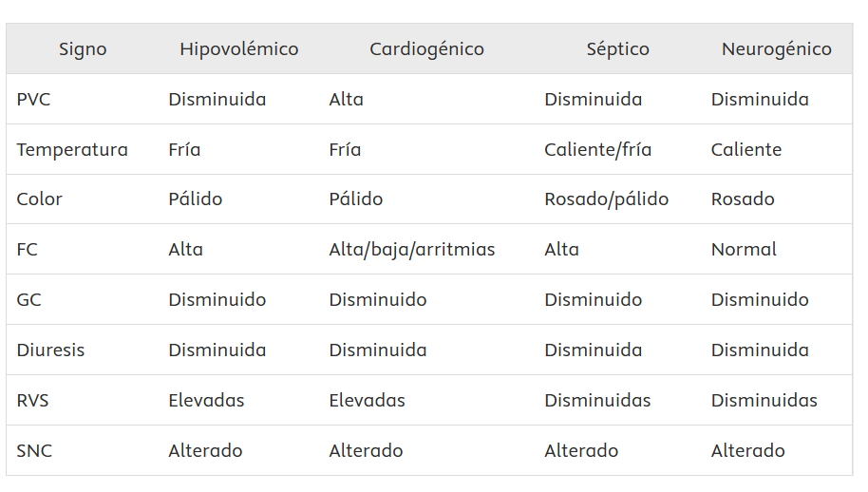This screenshot has width=868, height=492.
Task: Select the Cardiogénico PVC cell reading Alta
Action: click(x=346, y=100)
